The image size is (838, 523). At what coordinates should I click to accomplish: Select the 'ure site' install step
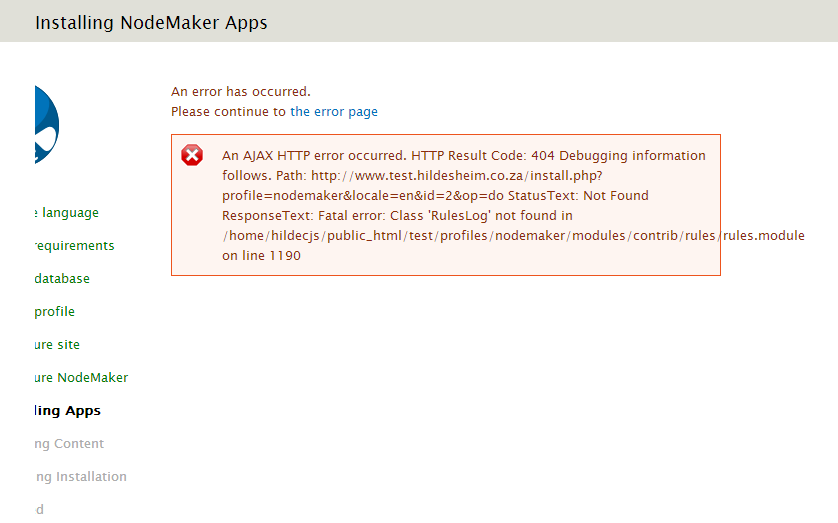57,345
